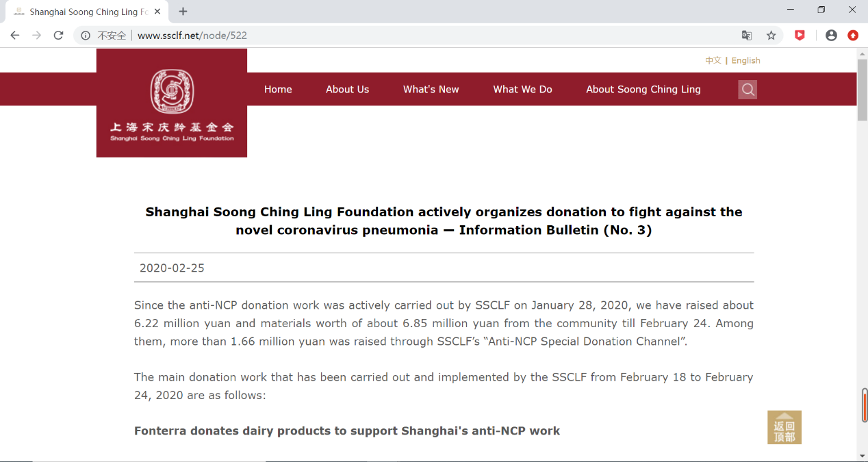
Task: Click the Shanghai Soong Ching Ling Foundation logo
Action: pos(172,103)
